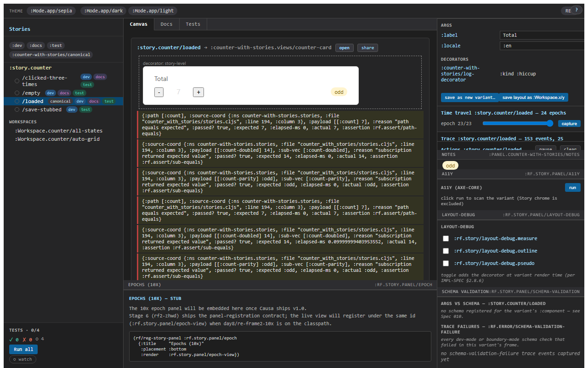Click the EPOCHS (10X) panel header
Image resolution: width=588 pixels, height=368 pixels.
[280, 285]
